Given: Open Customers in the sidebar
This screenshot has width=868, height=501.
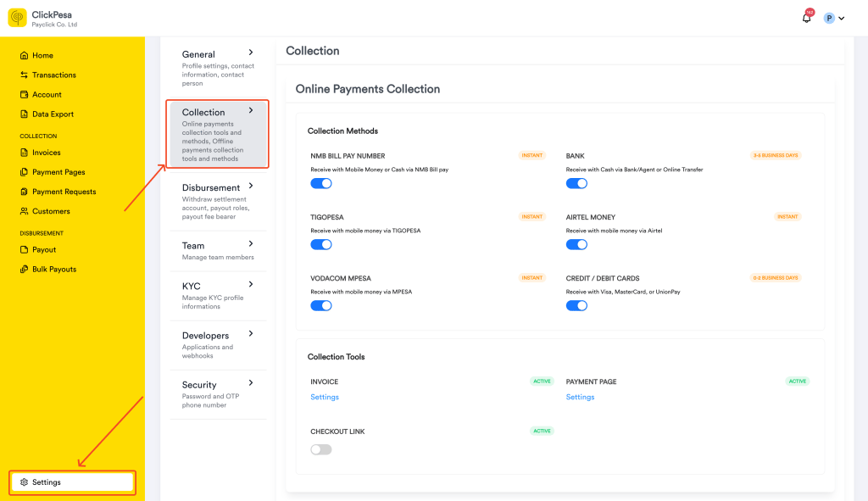Looking at the screenshot, I should [51, 211].
